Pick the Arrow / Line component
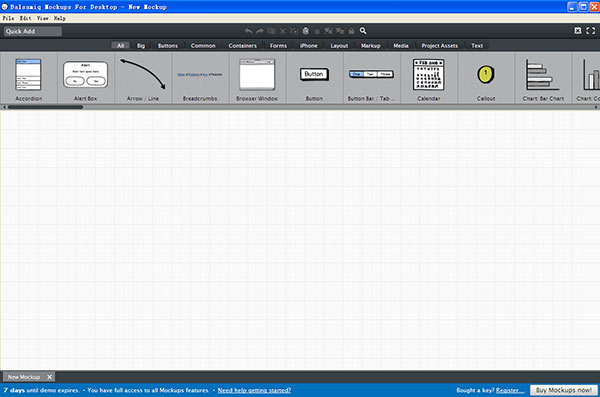The image size is (600, 397). [143, 78]
